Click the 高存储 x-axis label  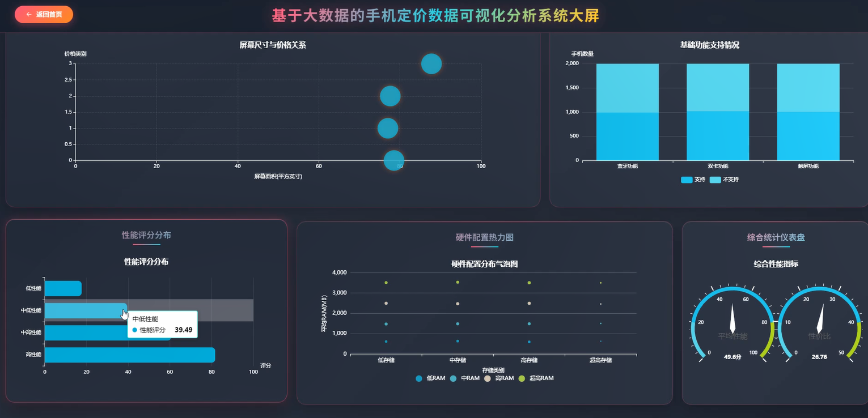click(x=529, y=360)
